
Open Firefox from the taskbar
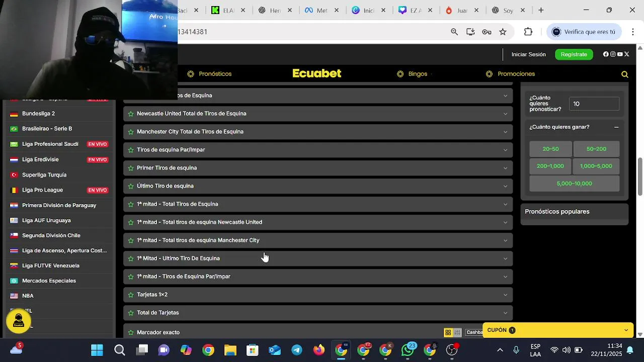(319, 350)
